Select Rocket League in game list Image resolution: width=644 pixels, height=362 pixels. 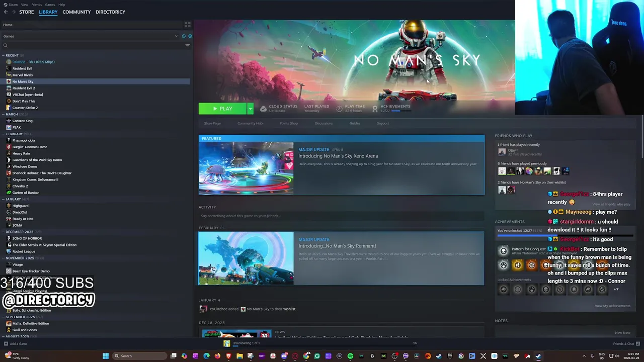[24, 251]
